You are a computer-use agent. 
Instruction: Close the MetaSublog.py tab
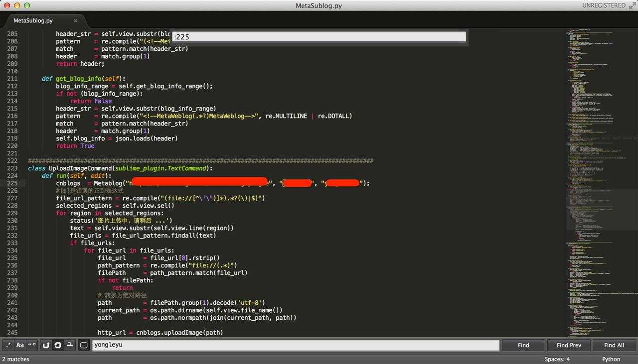tap(76, 21)
